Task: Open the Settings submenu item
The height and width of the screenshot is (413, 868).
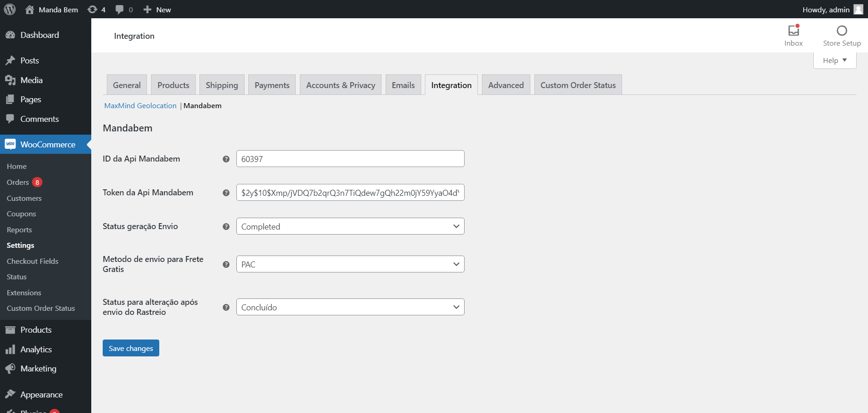Action: pyautogui.click(x=21, y=245)
